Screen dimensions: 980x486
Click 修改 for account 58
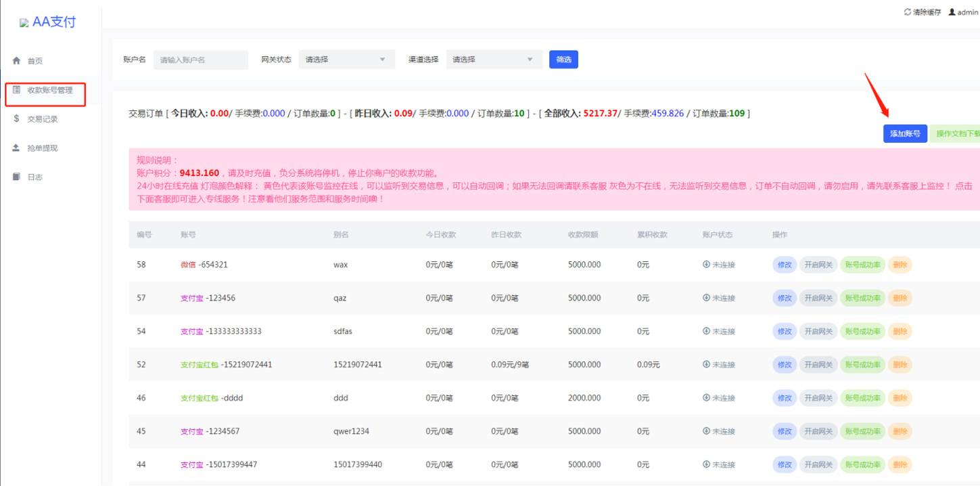(785, 265)
